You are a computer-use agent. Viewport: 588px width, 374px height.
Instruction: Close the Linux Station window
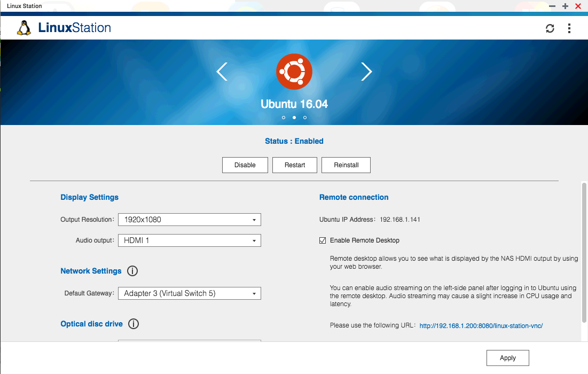(x=578, y=6)
